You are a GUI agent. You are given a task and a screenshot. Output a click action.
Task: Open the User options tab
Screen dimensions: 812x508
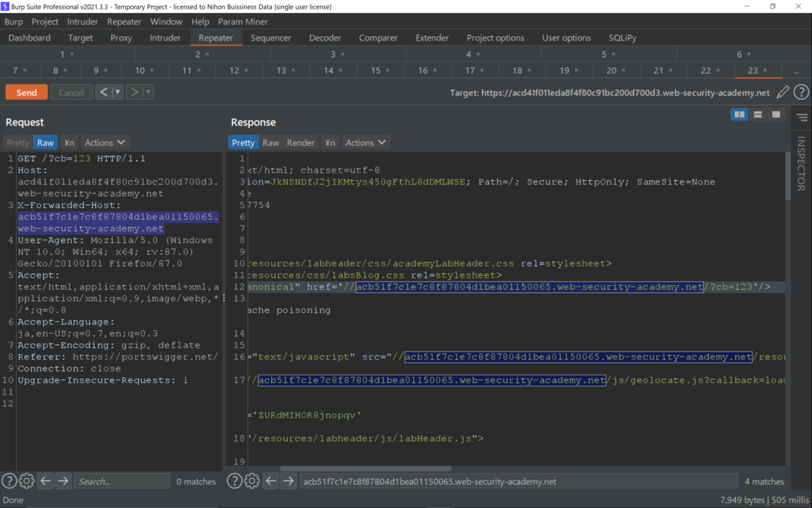566,38
